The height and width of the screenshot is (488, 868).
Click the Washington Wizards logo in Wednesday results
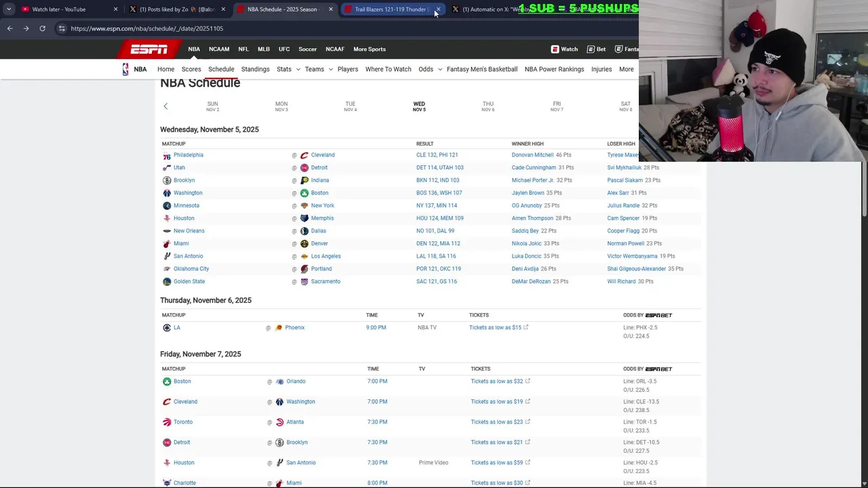167,193
